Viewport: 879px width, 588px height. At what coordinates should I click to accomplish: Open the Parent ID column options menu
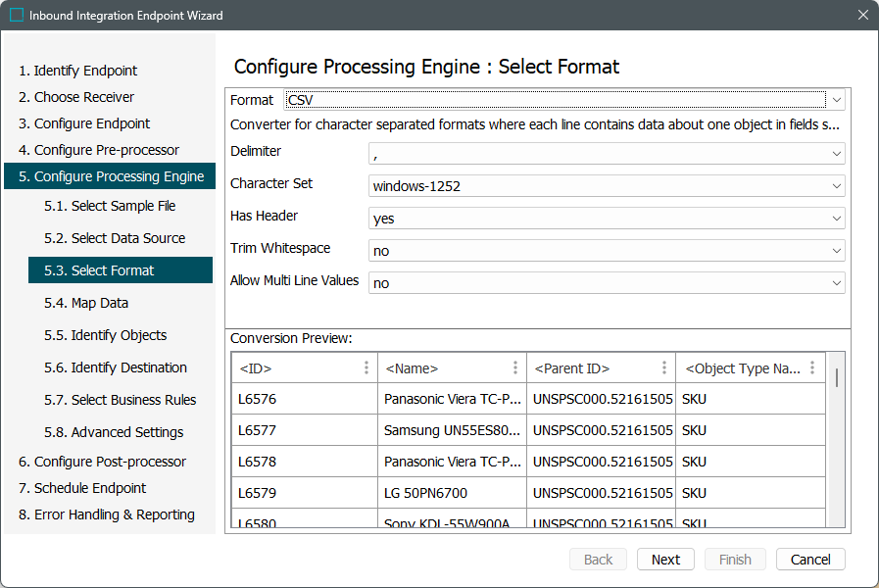(x=664, y=367)
